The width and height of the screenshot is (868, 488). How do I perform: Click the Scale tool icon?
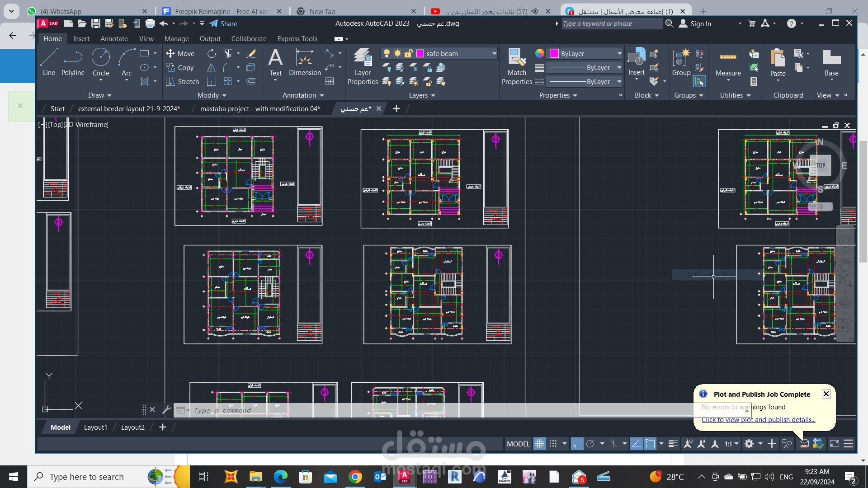[211, 81]
